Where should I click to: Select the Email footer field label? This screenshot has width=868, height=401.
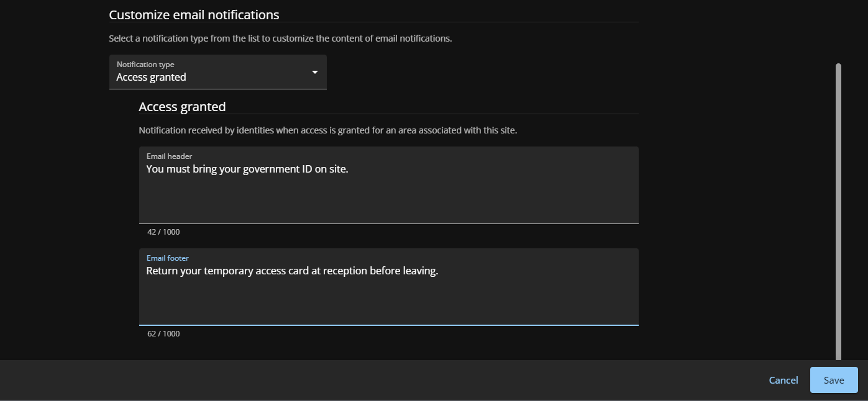coord(167,258)
